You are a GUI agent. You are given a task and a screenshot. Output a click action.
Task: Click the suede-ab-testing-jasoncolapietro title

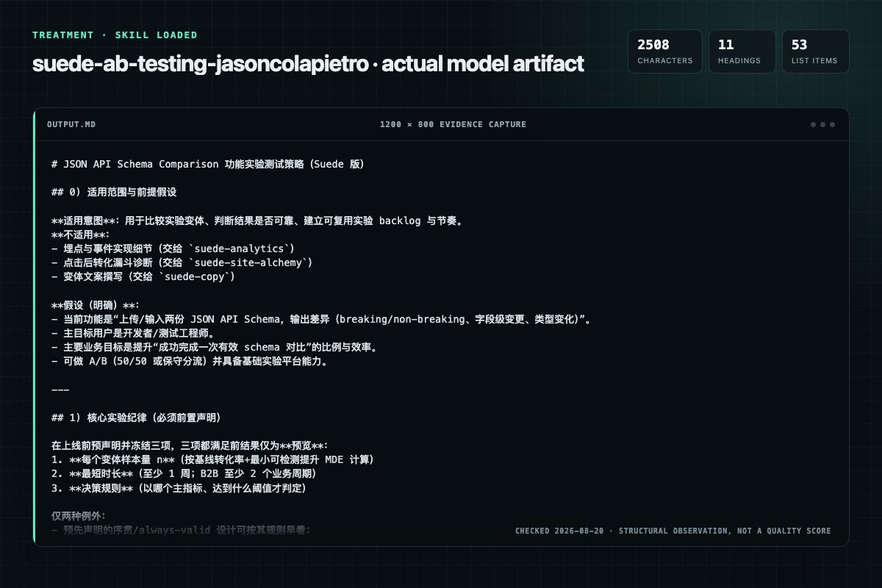coord(308,63)
